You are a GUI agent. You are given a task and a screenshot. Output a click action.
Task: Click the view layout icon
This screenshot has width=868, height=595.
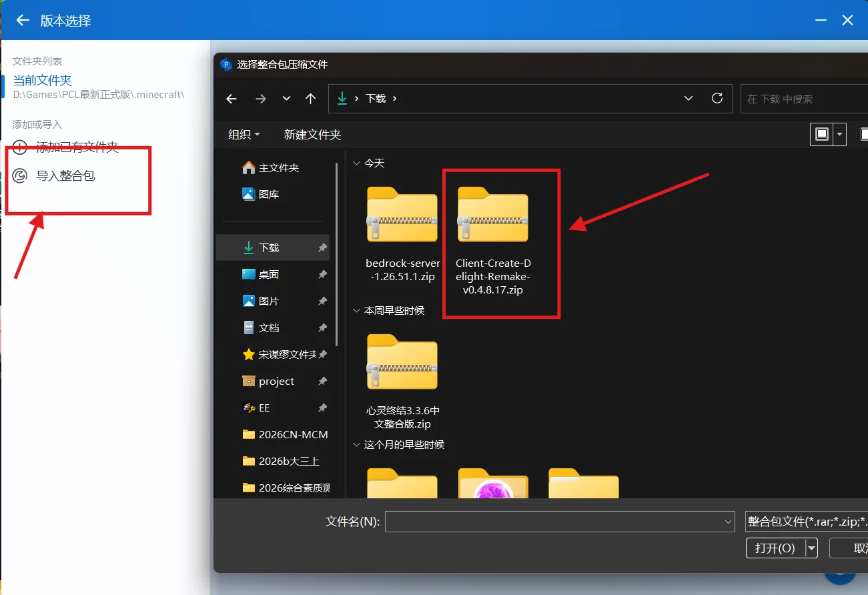822,134
